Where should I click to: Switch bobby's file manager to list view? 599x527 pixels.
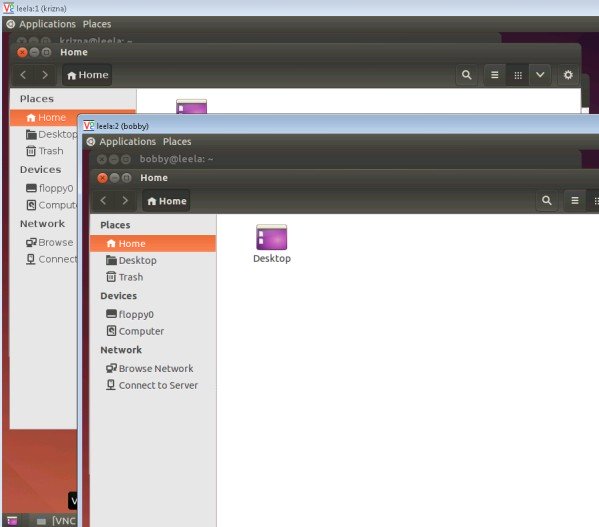click(575, 200)
